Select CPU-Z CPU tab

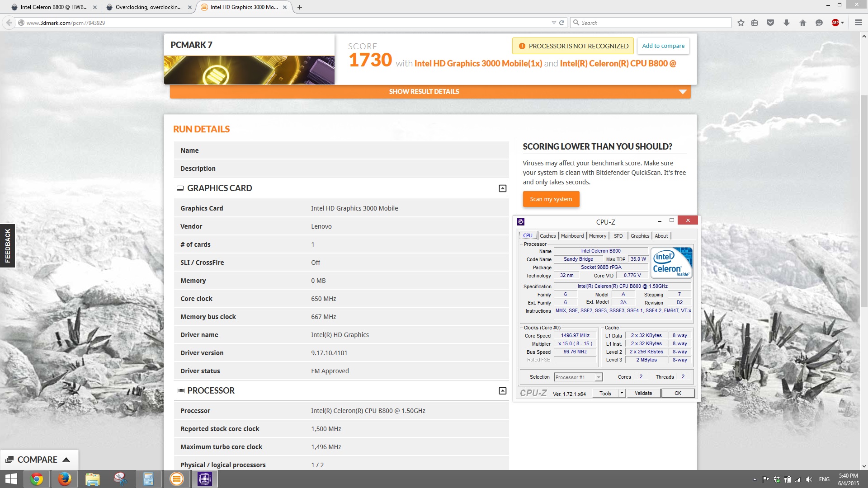click(528, 236)
